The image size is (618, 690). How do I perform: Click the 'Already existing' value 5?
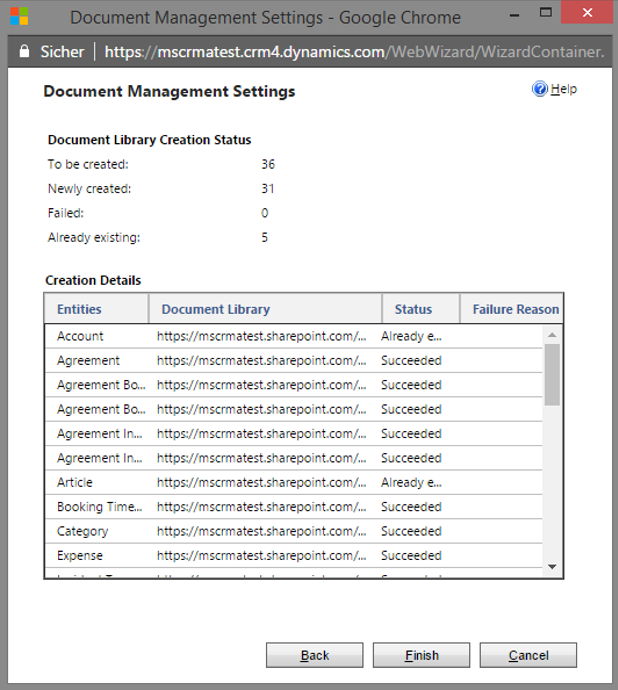(265, 237)
